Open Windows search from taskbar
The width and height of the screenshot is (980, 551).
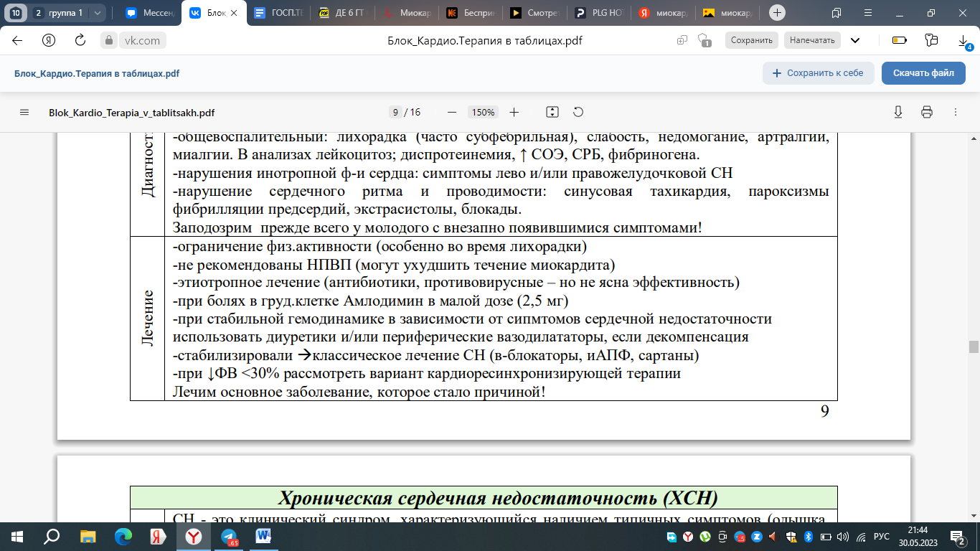point(52,537)
